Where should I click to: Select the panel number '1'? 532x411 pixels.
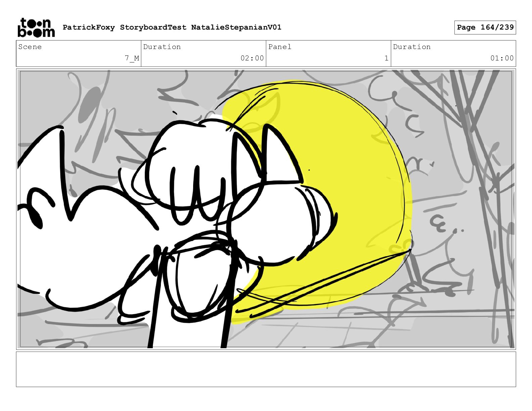pyautogui.click(x=387, y=58)
